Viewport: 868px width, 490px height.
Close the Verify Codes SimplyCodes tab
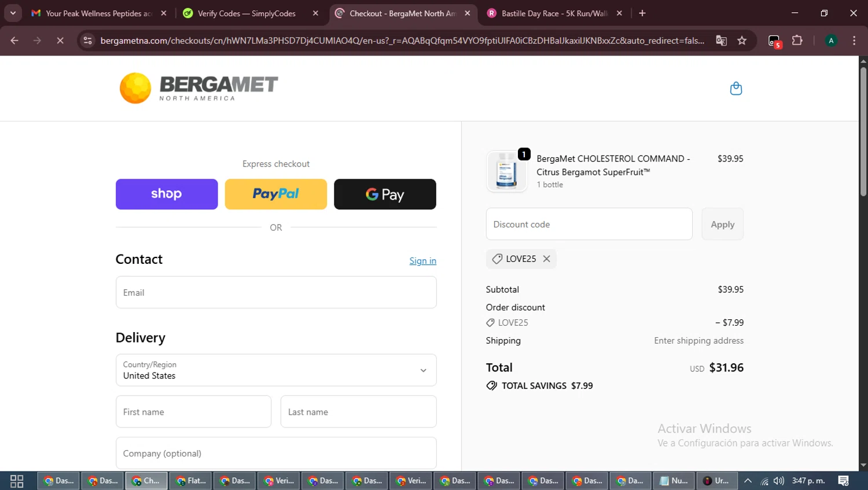(315, 13)
